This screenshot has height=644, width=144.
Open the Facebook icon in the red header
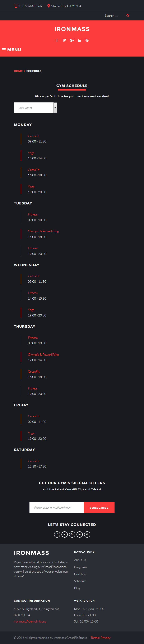tap(57, 40)
